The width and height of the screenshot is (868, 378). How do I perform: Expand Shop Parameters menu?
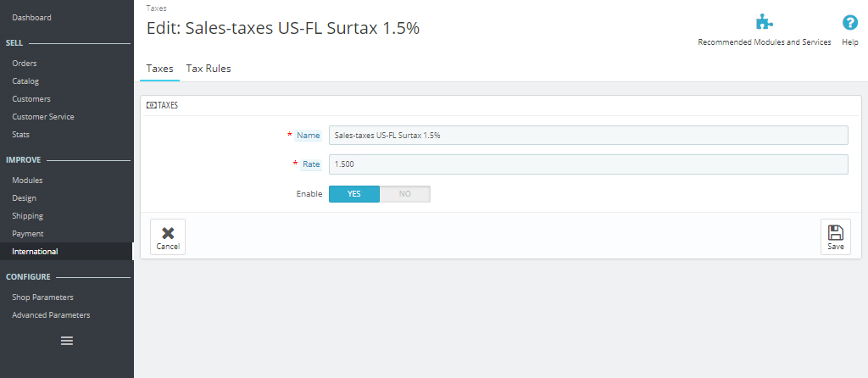[42, 297]
